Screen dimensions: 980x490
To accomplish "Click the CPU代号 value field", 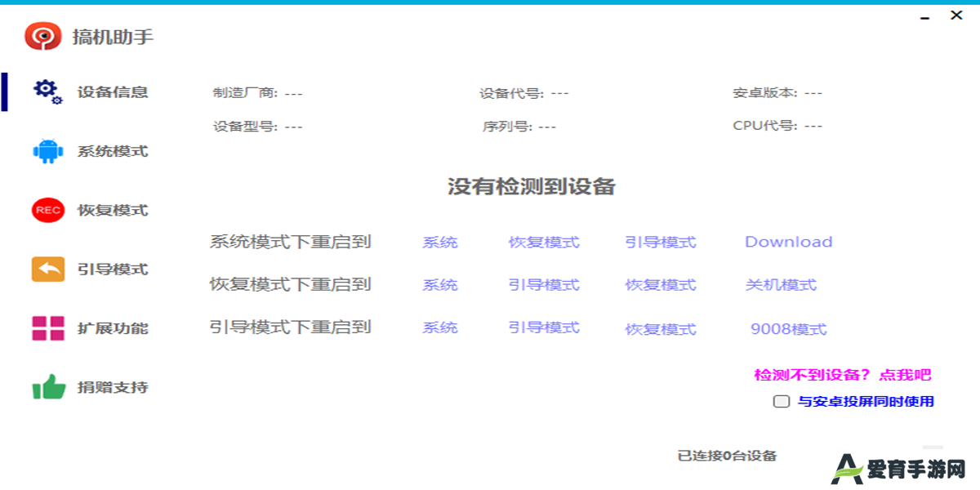I will click(813, 126).
